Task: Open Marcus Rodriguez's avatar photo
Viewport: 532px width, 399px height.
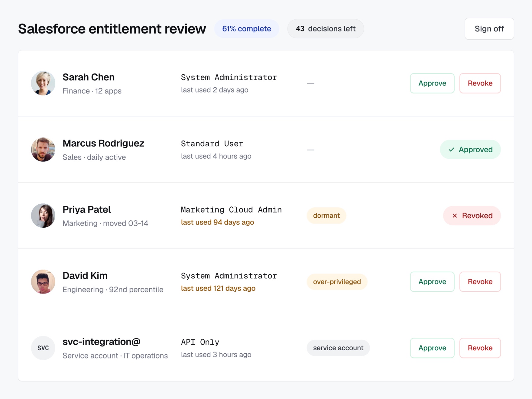Action: 43,149
